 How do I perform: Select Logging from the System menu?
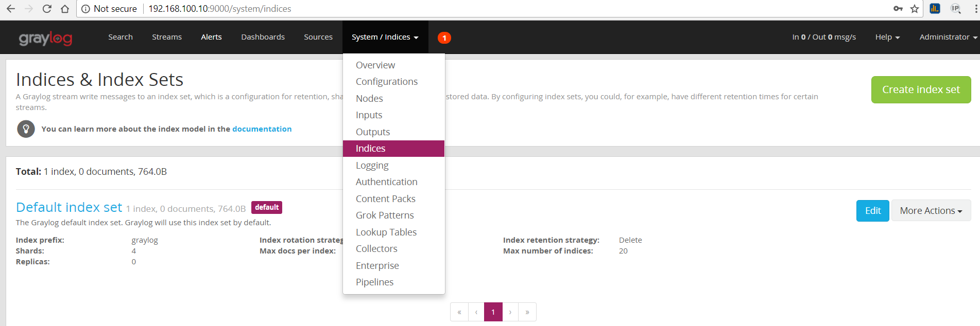click(x=393, y=166)
